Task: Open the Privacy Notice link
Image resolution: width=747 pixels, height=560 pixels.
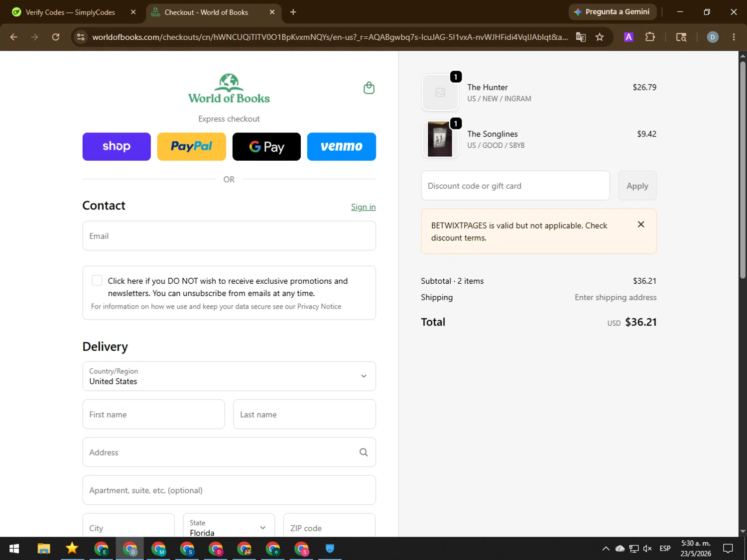Action: click(319, 307)
